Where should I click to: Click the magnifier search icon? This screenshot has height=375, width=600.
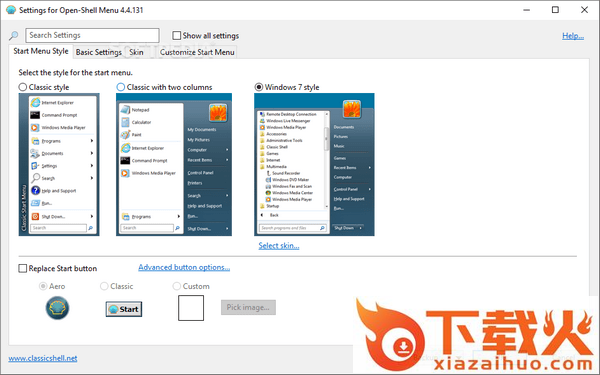pos(13,36)
